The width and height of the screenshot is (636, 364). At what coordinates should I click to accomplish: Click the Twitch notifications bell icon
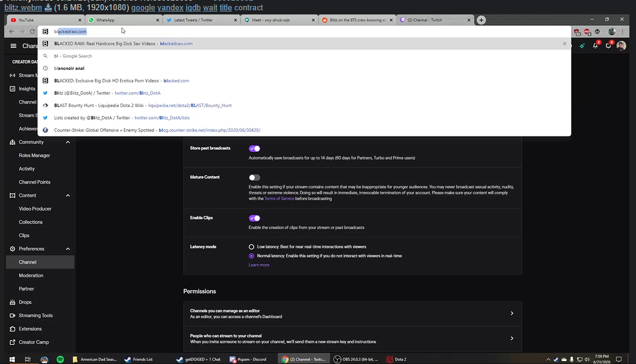tap(595, 46)
